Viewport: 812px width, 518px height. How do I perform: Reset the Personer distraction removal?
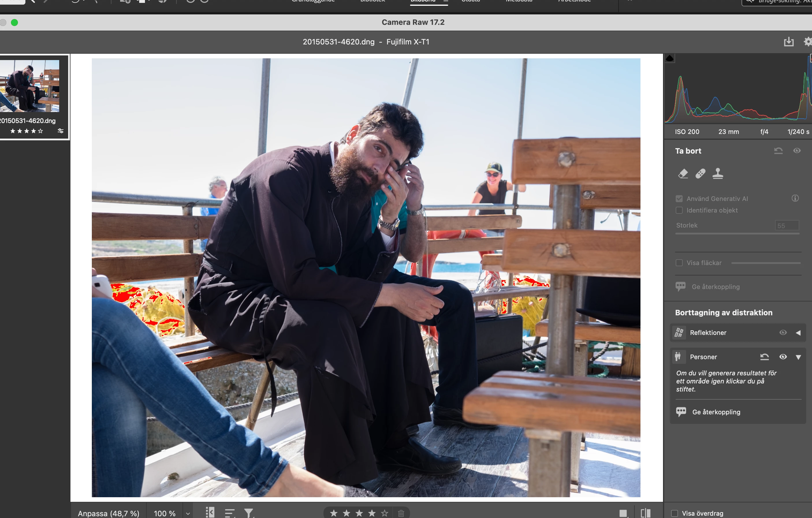pyautogui.click(x=764, y=357)
